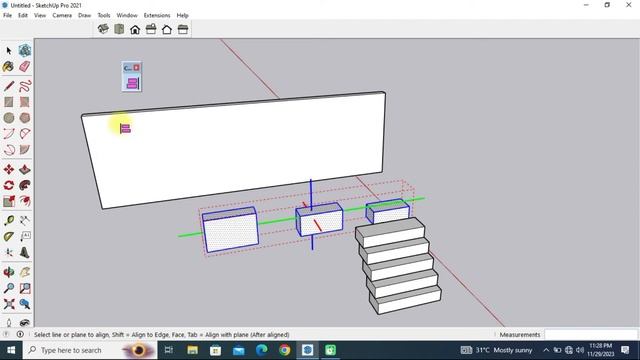Select the Zoom magnifier tool

click(x=9, y=288)
